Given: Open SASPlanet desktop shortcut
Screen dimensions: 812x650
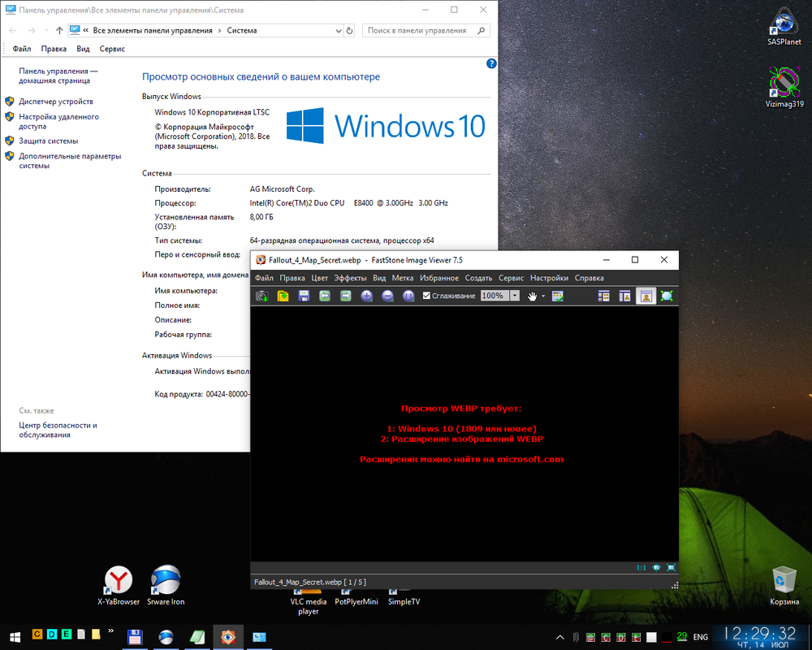Looking at the screenshot, I should (x=784, y=27).
